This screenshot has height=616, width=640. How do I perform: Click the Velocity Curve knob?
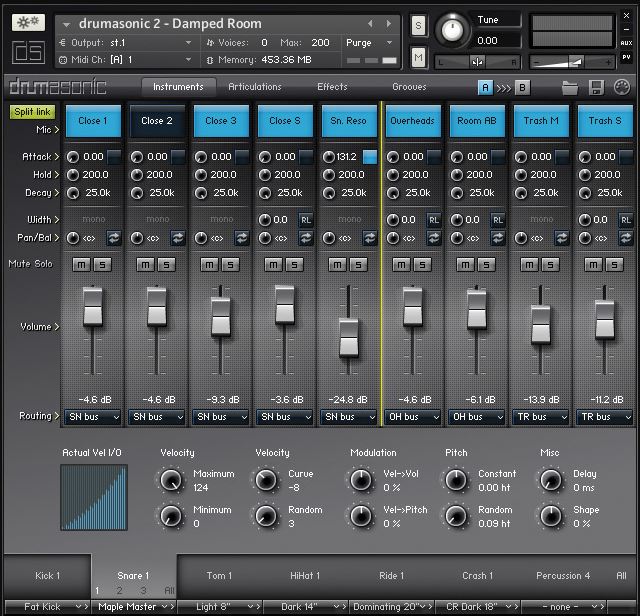pyautogui.click(x=266, y=480)
